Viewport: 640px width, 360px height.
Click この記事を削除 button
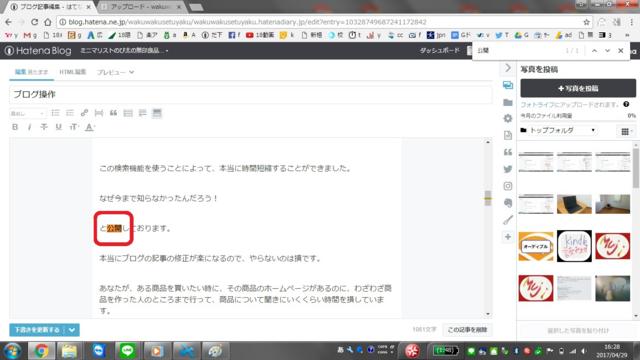[x=467, y=330]
